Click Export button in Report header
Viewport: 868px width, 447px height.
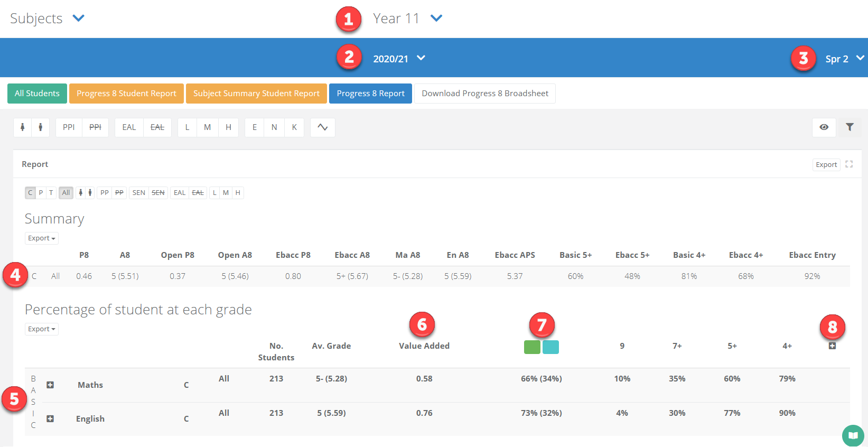[826, 164]
